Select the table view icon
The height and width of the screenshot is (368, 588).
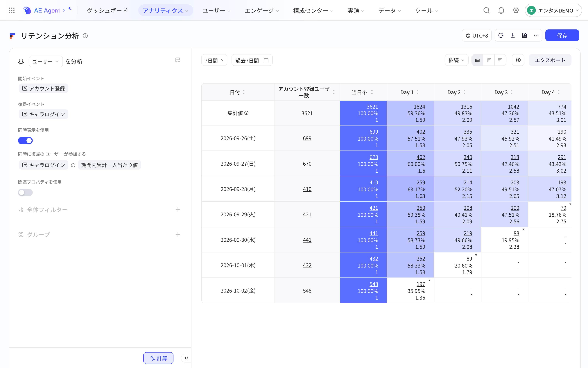coord(477,60)
